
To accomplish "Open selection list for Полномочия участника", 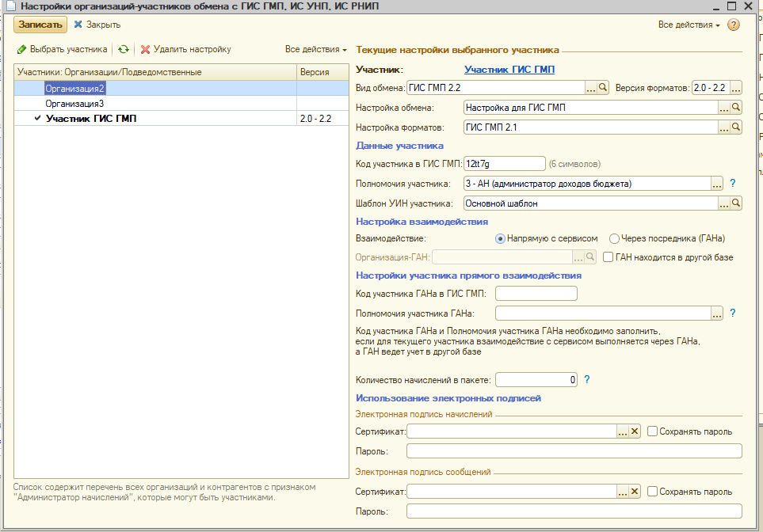I will click(717, 184).
